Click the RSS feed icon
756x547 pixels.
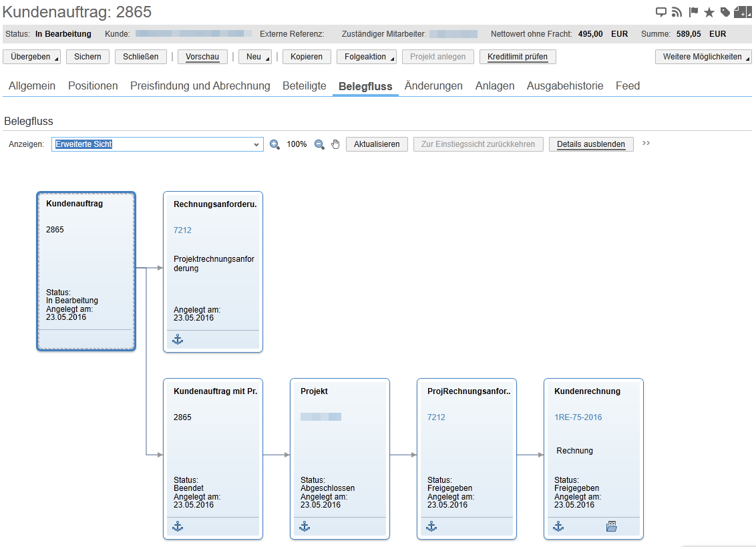677,12
